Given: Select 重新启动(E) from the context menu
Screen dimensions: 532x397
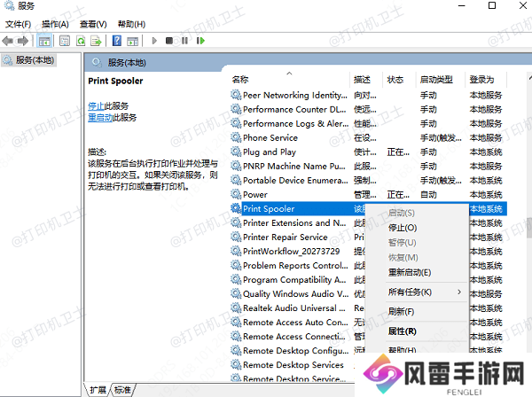Looking at the screenshot, I should pyautogui.click(x=409, y=272).
